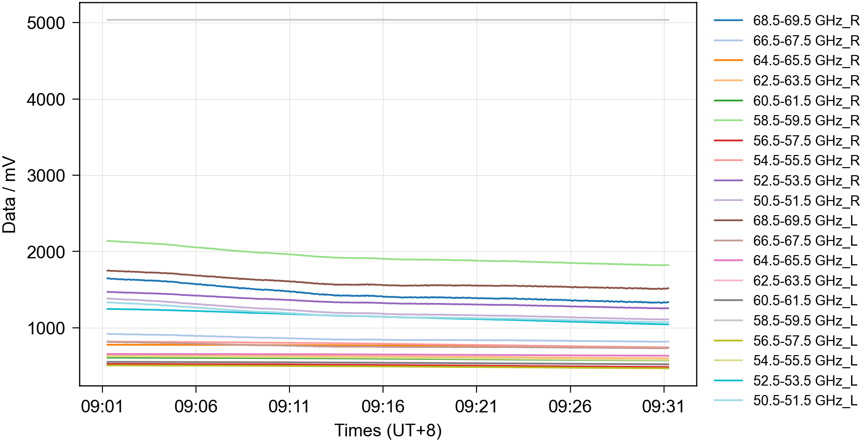Click the 58.5-59.5 GHz_L legend label

[x=805, y=321]
